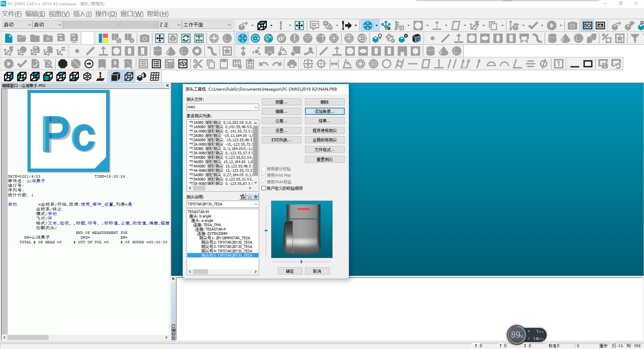Click the perpendicularity dimension icon

(439, 64)
